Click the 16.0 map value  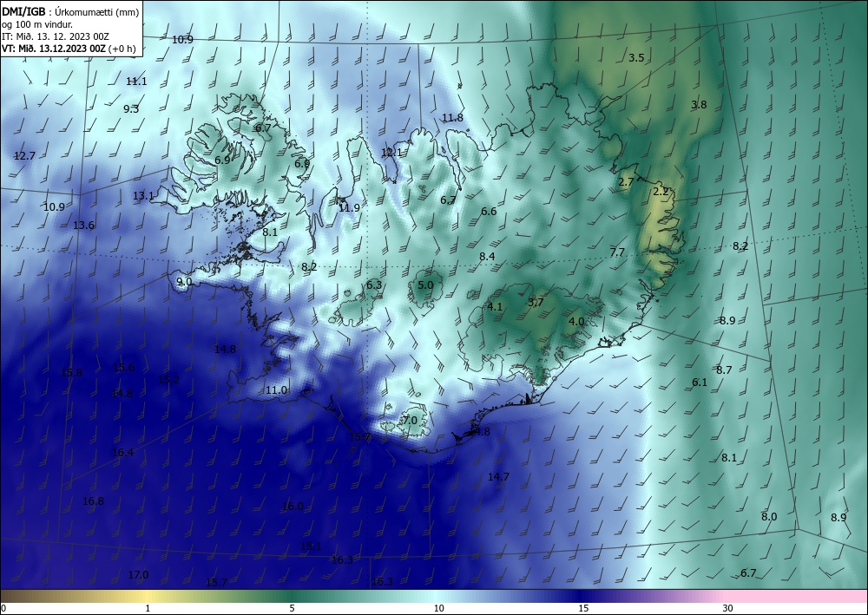tap(293, 507)
